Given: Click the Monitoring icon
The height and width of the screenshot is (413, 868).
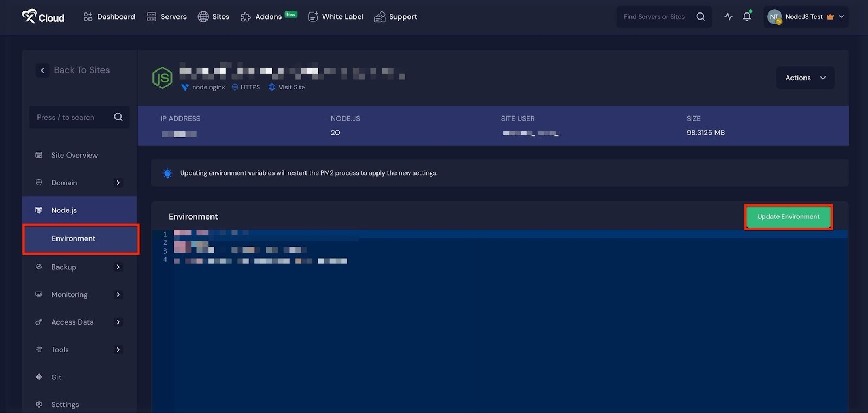Looking at the screenshot, I should tap(39, 295).
